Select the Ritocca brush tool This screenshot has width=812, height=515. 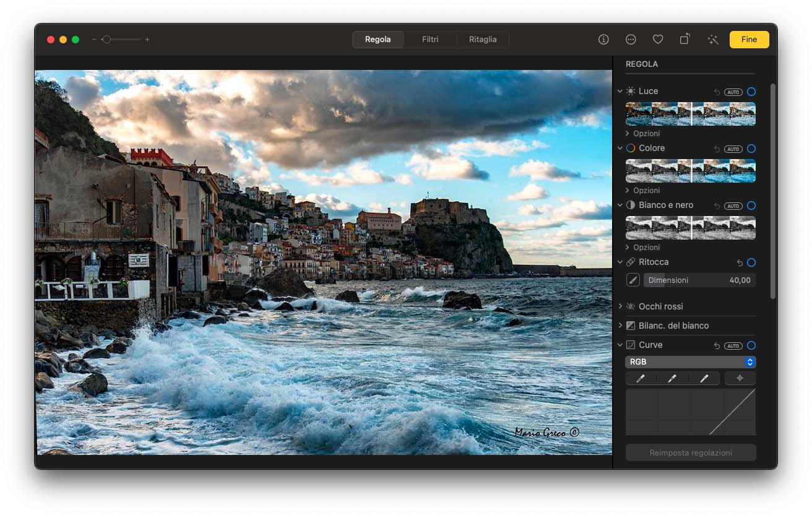pos(633,280)
